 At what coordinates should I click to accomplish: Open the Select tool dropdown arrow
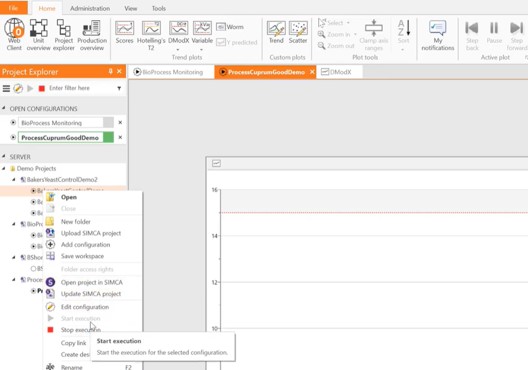tap(348, 23)
